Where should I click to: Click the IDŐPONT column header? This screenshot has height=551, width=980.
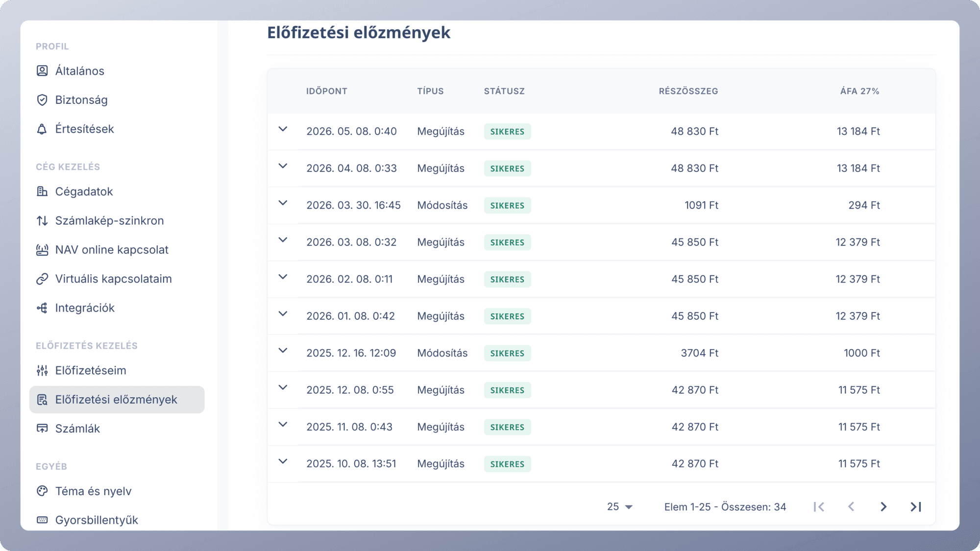[327, 91]
